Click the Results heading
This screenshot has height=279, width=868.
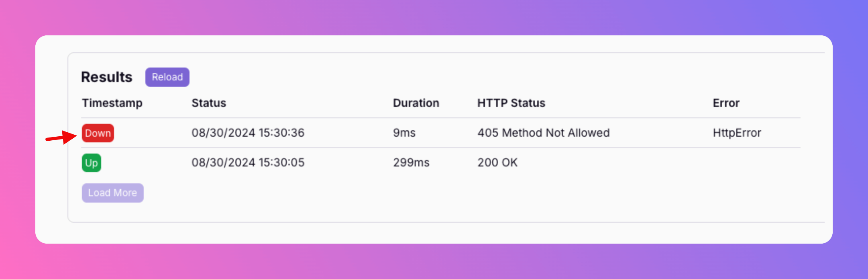(x=106, y=77)
